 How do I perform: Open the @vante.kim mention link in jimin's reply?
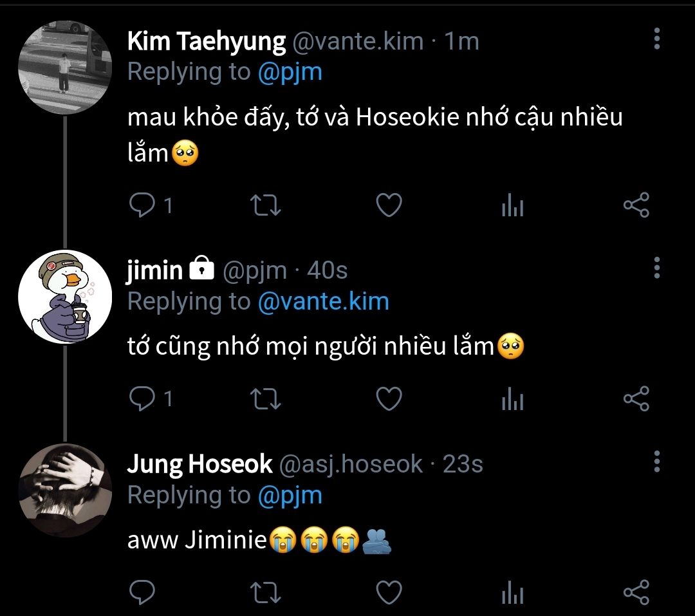pos(323,301)
